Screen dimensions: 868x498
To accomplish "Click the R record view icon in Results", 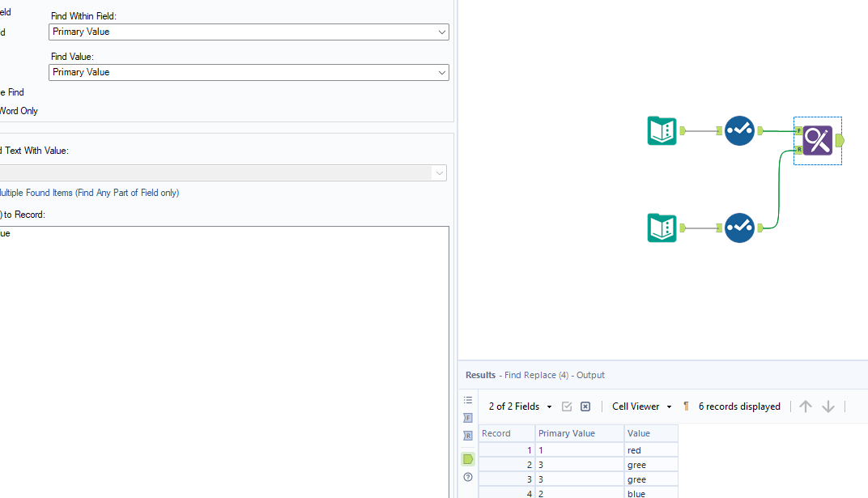I will point(467,436).
